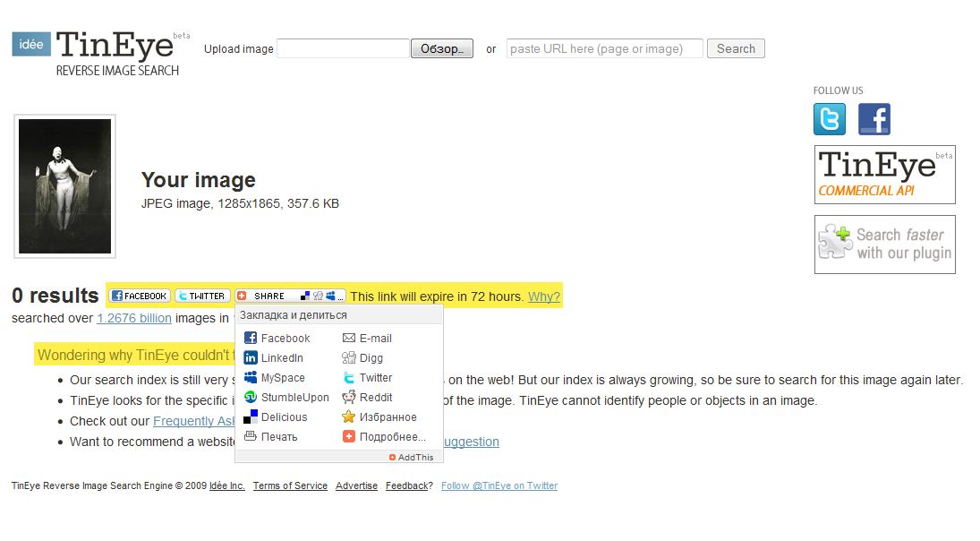Choose Избранное in the share menu
The image size is (980, 541).
(x=388, y=417)
